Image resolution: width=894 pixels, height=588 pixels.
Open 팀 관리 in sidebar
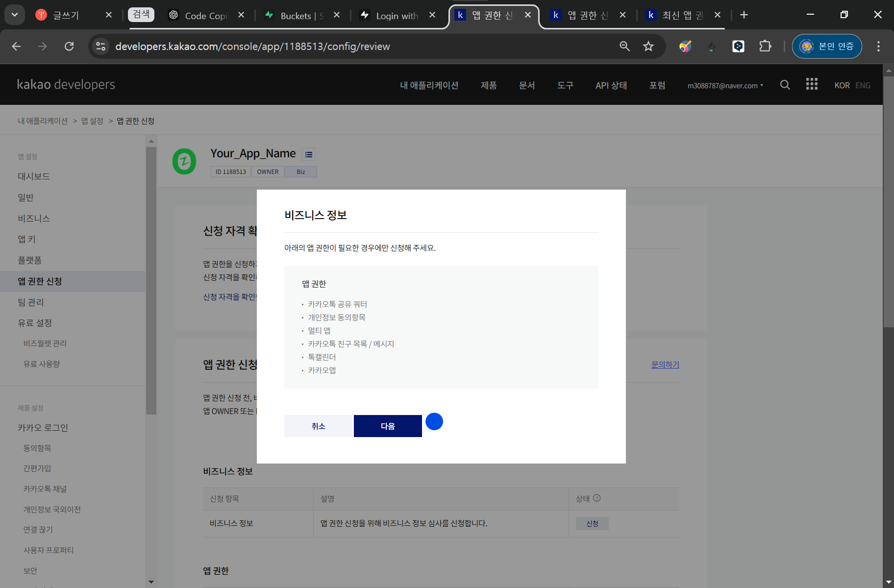(x=31, y=302)
